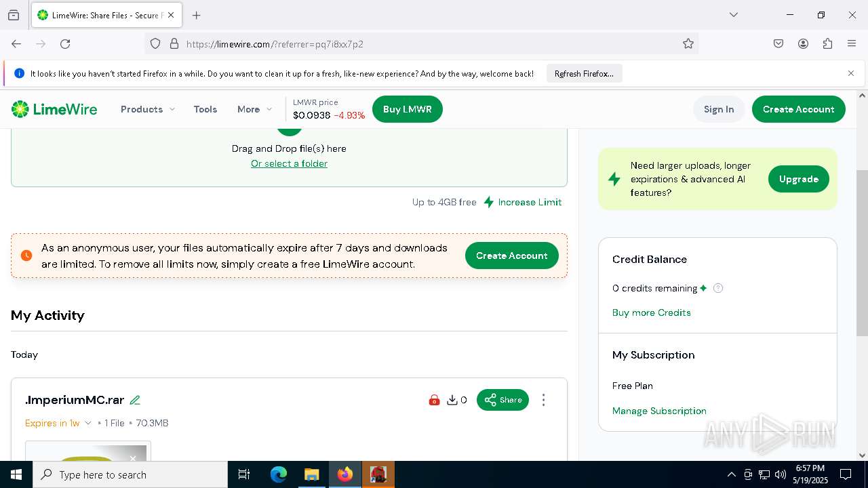
Task: Expand the More menu
Action: 254,109
